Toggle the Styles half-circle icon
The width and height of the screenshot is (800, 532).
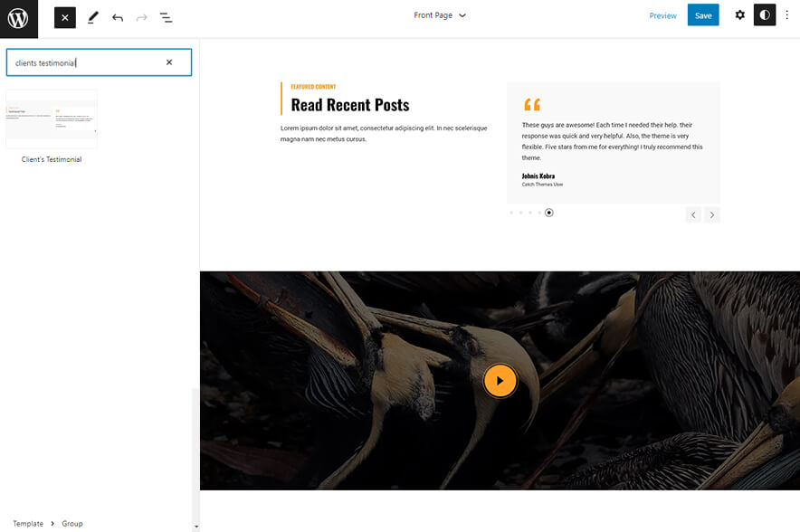click(x=765, y=15)
